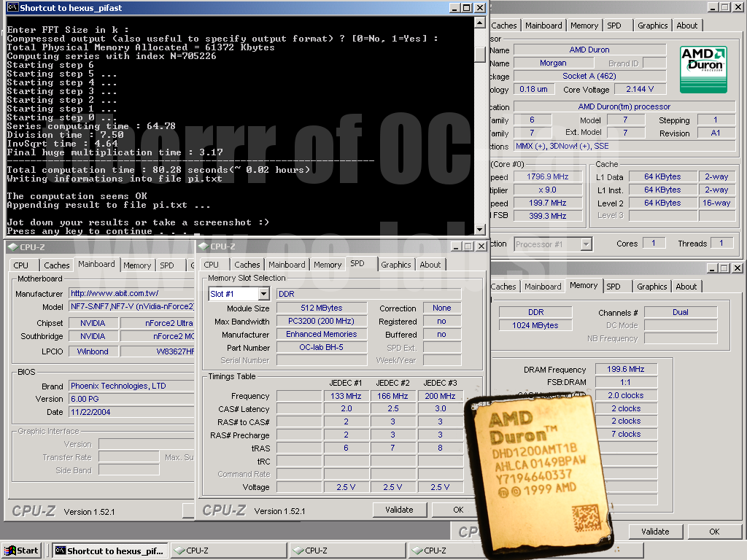Open the Processor #1 selection dropdown
This screenshot has height=560, width=747.
point(586,244)
